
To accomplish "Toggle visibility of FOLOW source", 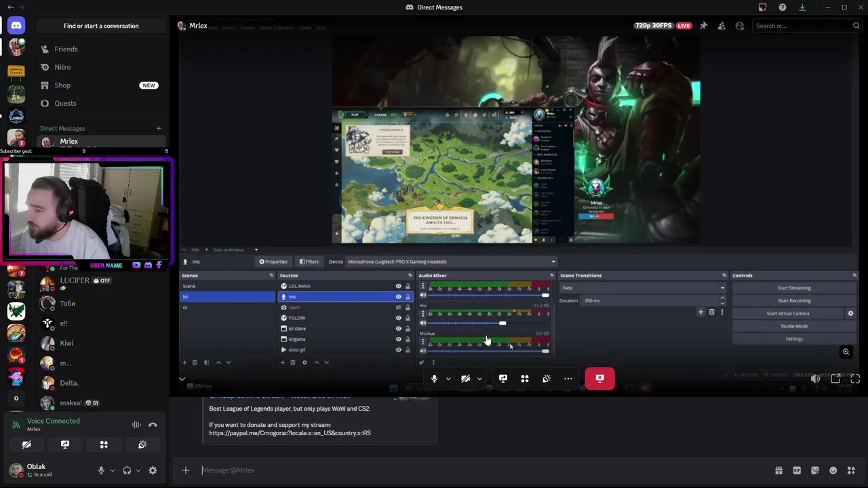I will coord(399,318).
